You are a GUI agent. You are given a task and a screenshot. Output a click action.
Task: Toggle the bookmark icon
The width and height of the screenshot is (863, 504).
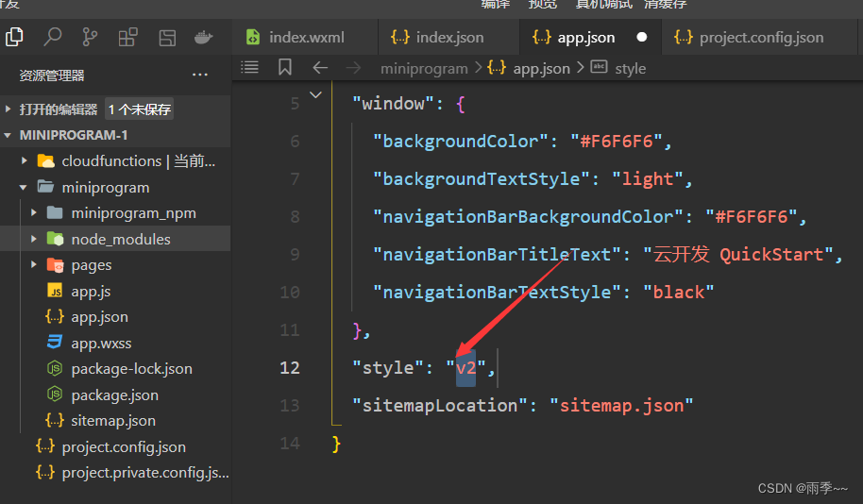pyautogui.click(x=284, y=68)
